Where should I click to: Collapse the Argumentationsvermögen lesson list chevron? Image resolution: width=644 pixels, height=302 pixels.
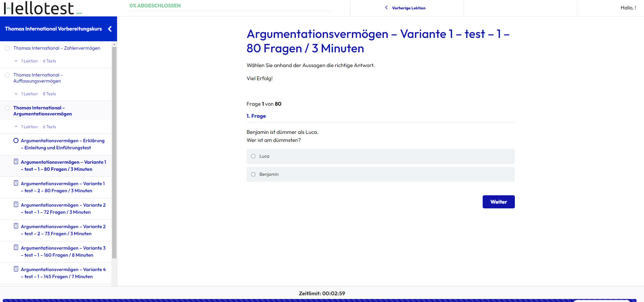(16, 127)
